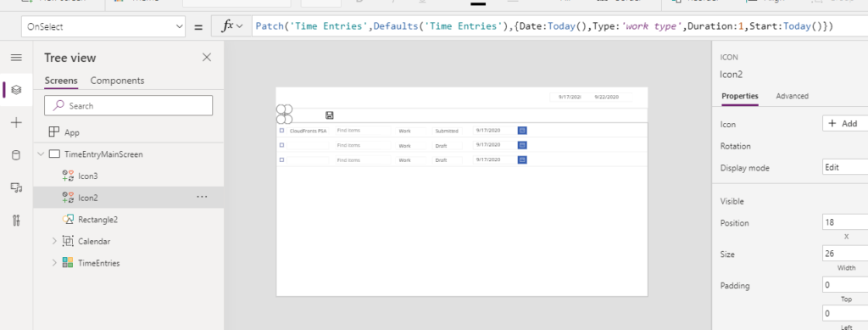868x330 pixels.
Task: Tick the checkbox in CloudFronts PSA row
Action: [281, 131]
